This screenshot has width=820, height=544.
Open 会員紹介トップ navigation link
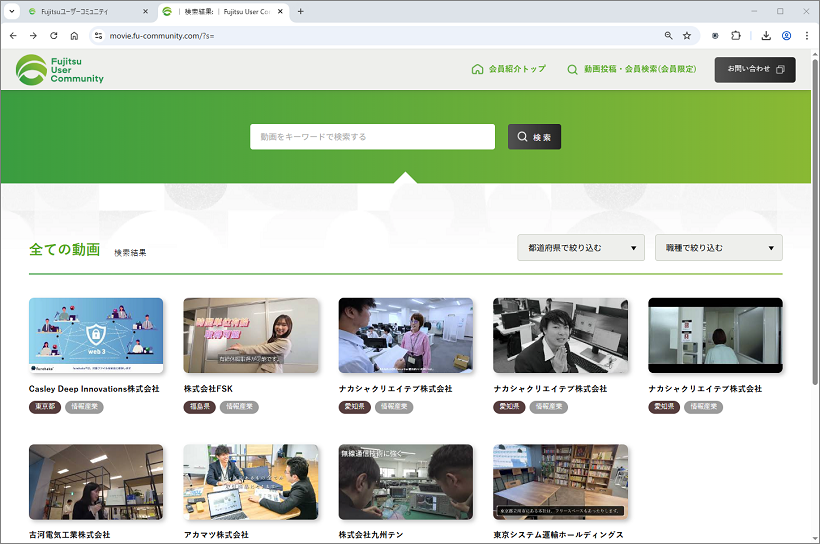(x=509, y=69)
